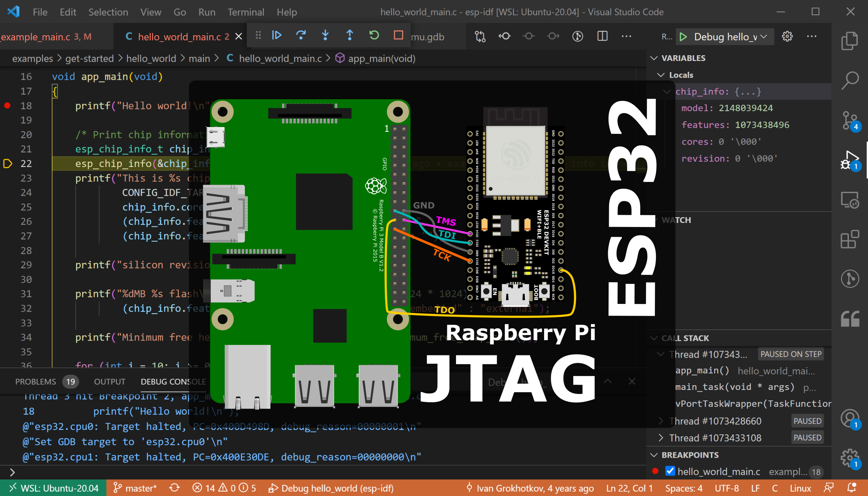
Task: Split the editor right
Action: pyautogui.click(x=602, y=36)
